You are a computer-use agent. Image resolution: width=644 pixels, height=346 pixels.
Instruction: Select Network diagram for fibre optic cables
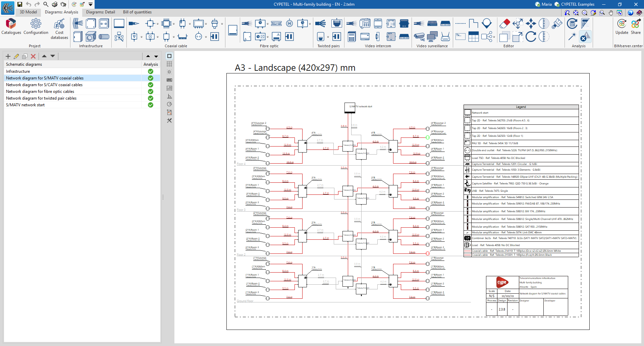pos(40,92)
